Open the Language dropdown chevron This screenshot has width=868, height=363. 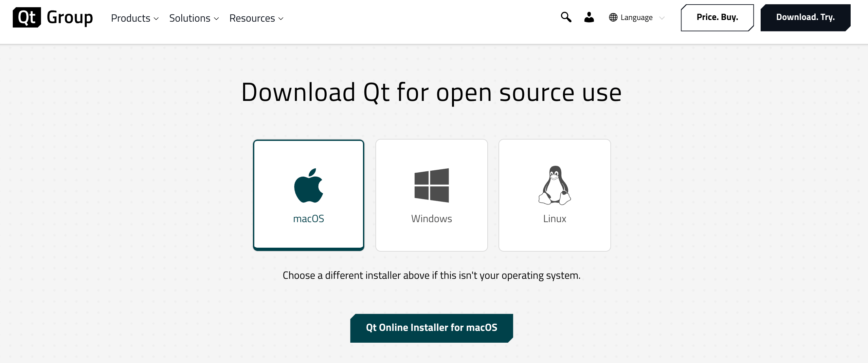[661, 18]
